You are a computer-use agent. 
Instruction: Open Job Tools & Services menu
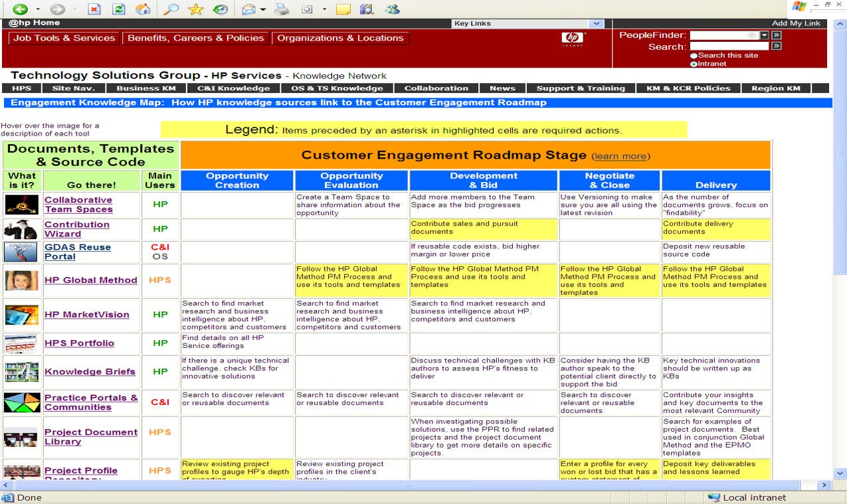pos(64,38)
